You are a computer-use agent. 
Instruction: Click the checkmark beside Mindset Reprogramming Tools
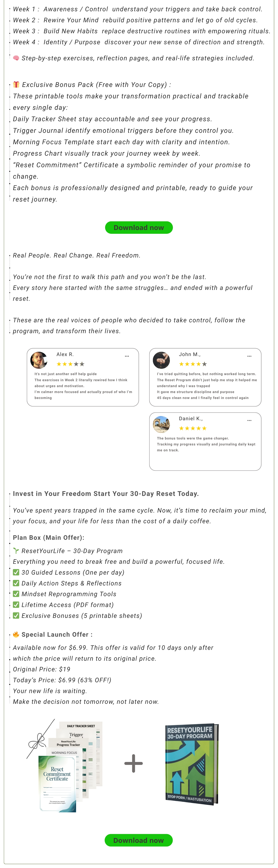click(x=16, y=594)
